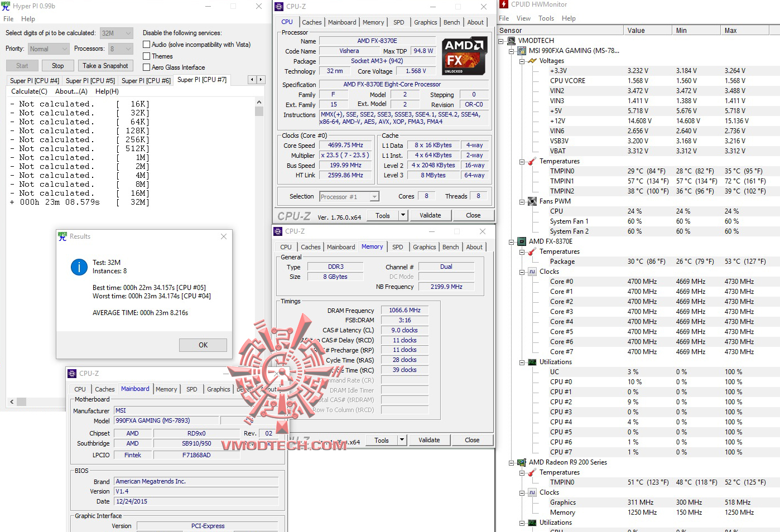Click OK in the Results dialog
This screenshot has width=780, height=532.
click(203, 345)
